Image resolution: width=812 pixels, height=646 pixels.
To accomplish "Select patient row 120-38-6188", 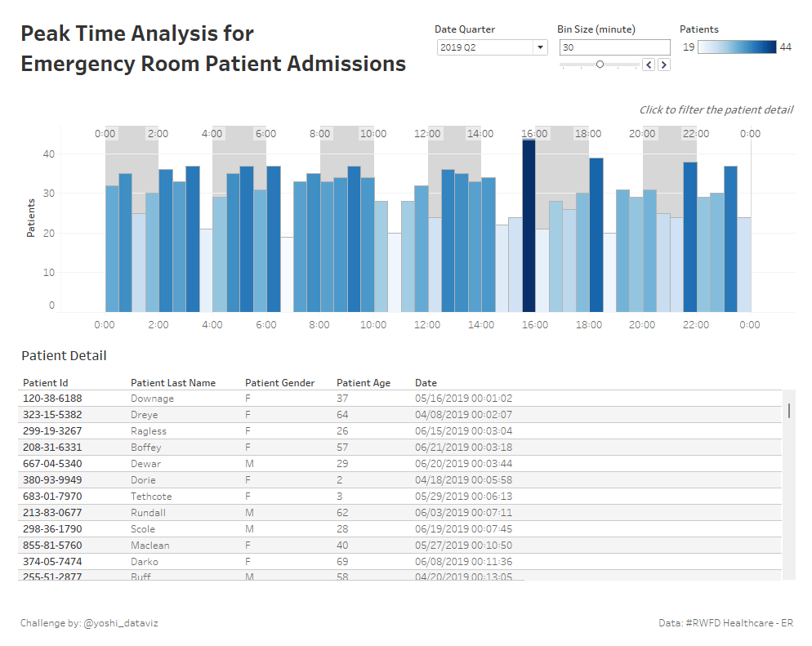I will point(52,399).
